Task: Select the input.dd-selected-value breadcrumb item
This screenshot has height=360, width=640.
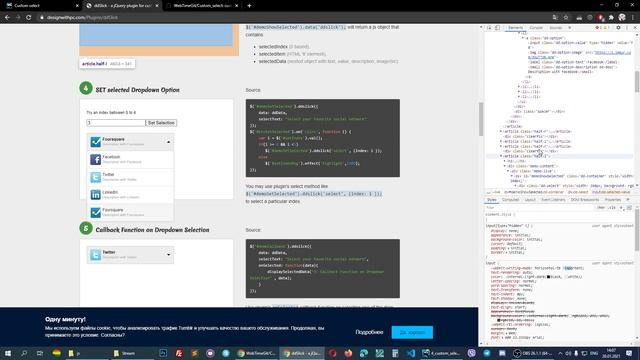Action: tap(611, 192)
